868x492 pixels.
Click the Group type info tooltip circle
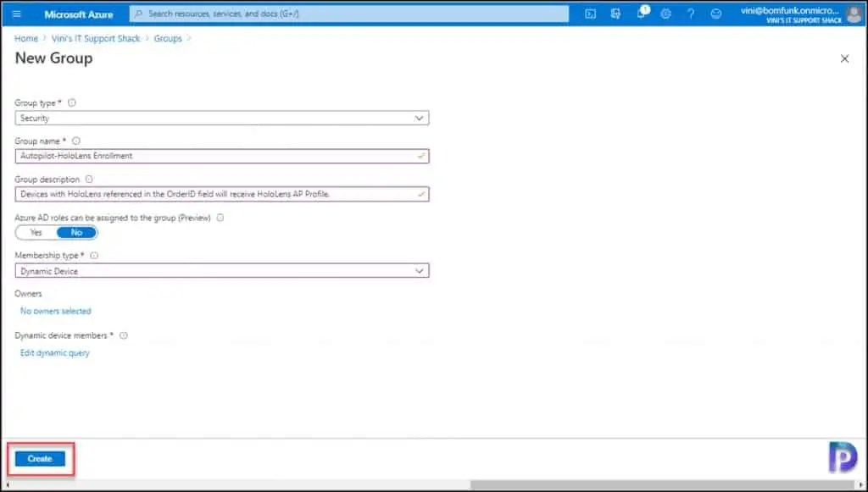[71, 102]
